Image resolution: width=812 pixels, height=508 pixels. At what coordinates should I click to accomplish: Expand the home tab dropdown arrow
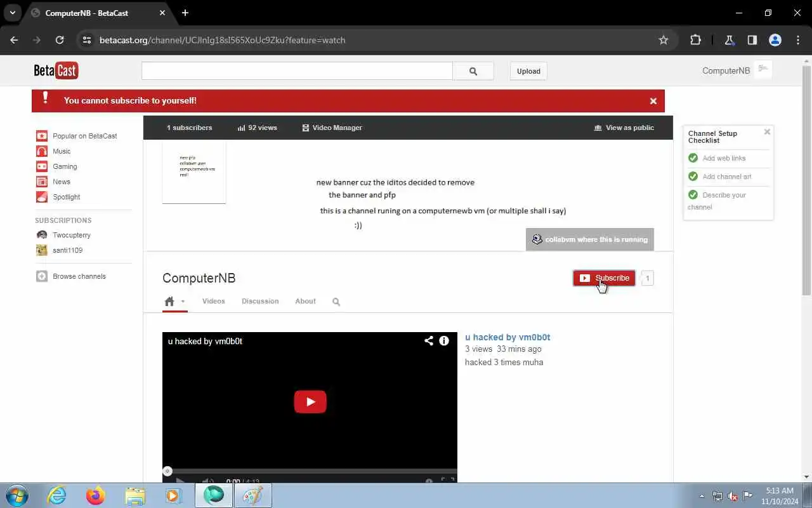[x=183, y=302]
